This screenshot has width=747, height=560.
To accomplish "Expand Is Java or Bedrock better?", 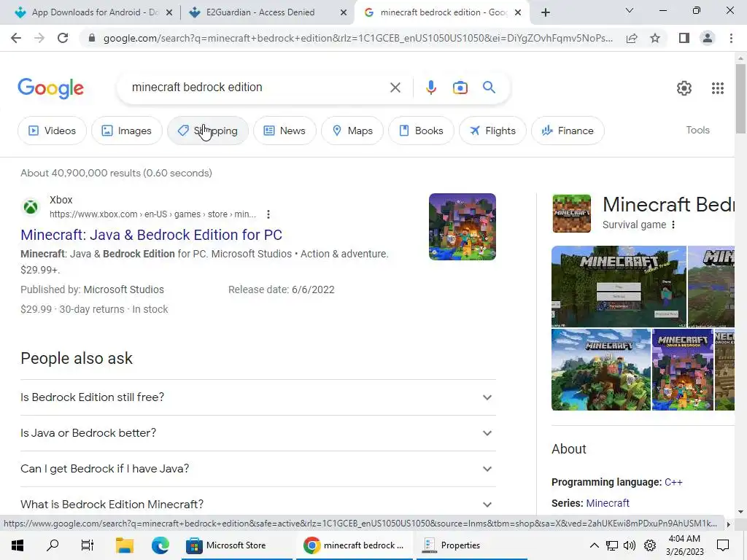I will pyautogui.click(x=258, y=433).
